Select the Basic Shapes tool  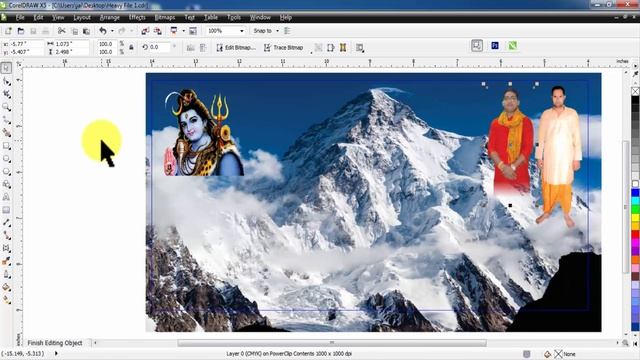click(x=6, y=184)
